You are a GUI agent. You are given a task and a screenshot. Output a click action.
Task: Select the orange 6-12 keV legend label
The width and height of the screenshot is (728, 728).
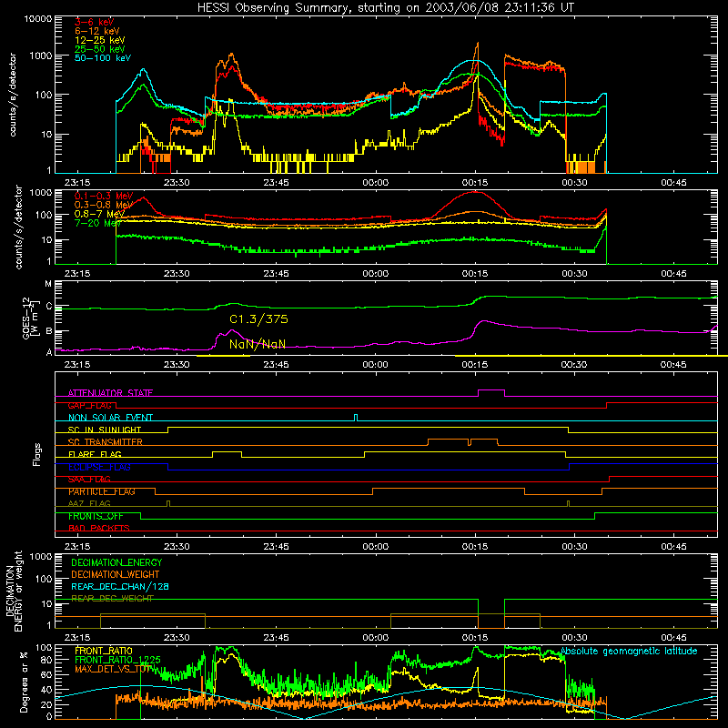click(96, 31)
